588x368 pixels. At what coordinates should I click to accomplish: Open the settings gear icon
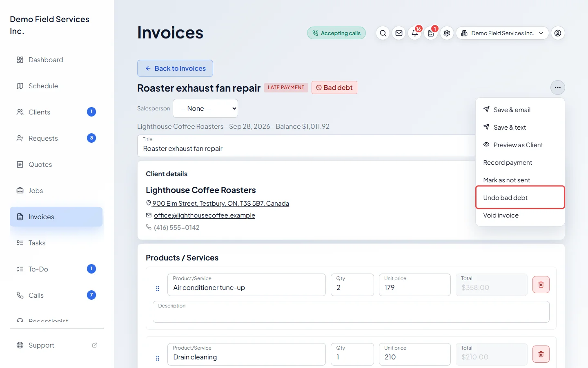tap(447, 33)
